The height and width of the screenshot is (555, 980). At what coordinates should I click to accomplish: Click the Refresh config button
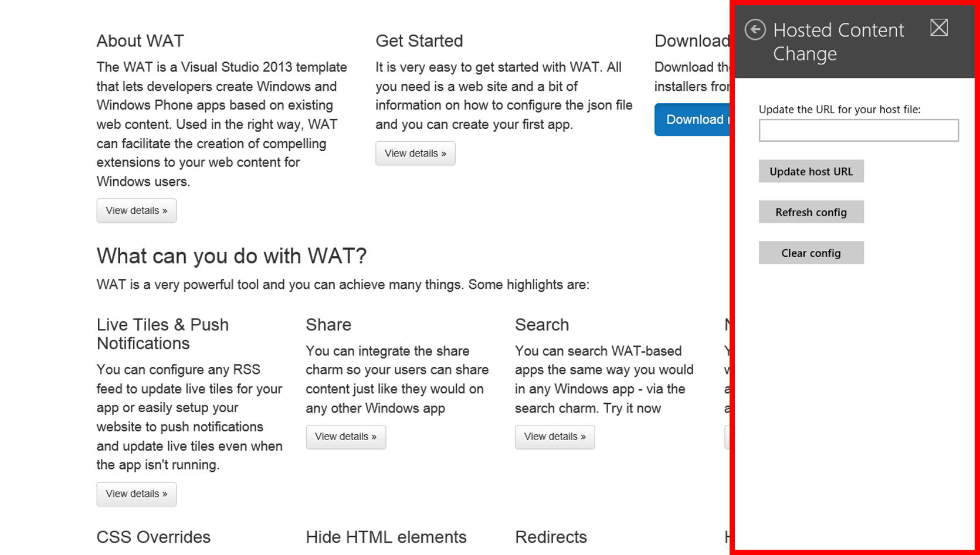click(x=811, y=212)
